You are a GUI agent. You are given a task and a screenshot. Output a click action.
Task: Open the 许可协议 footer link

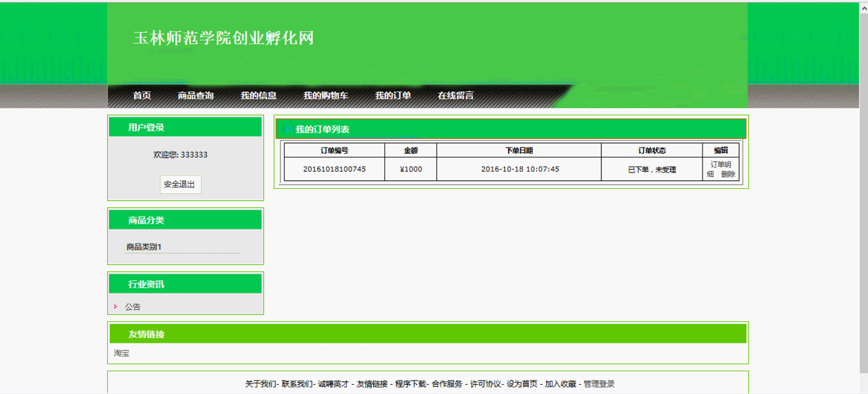[485, 384]
